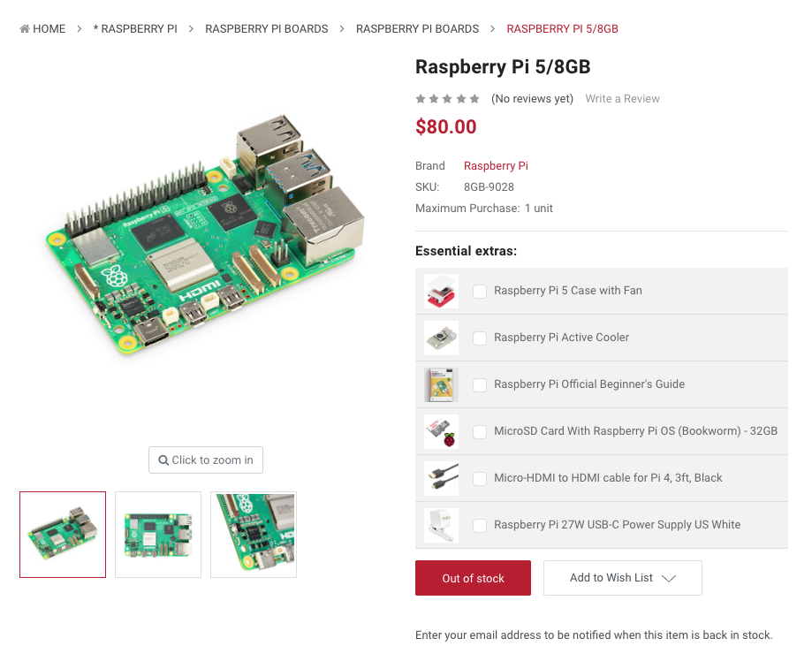Click the USB-C Power Supply product icon
The height and width of the screenshot is (646, 812).
441,525
